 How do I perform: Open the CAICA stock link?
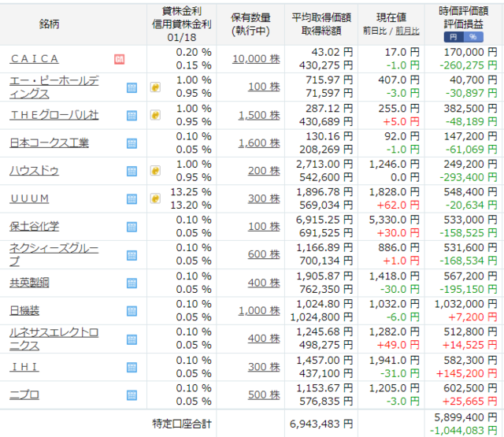click(x=34, y=59)
